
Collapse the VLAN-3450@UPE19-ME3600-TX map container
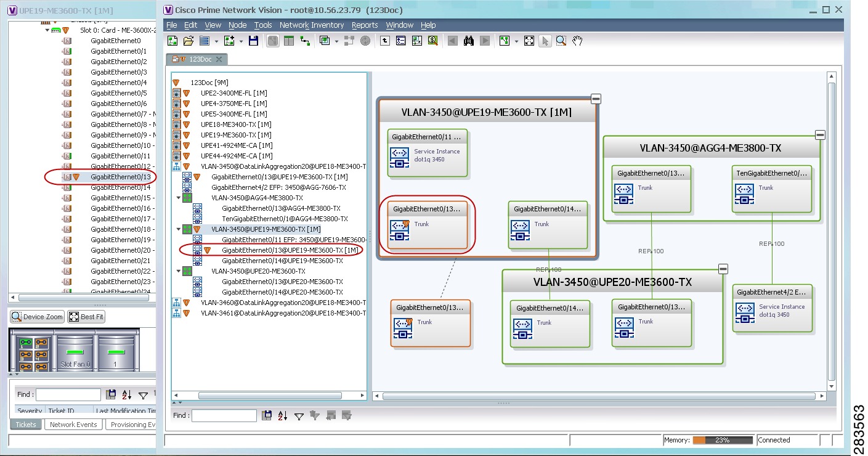pos(596,99)
